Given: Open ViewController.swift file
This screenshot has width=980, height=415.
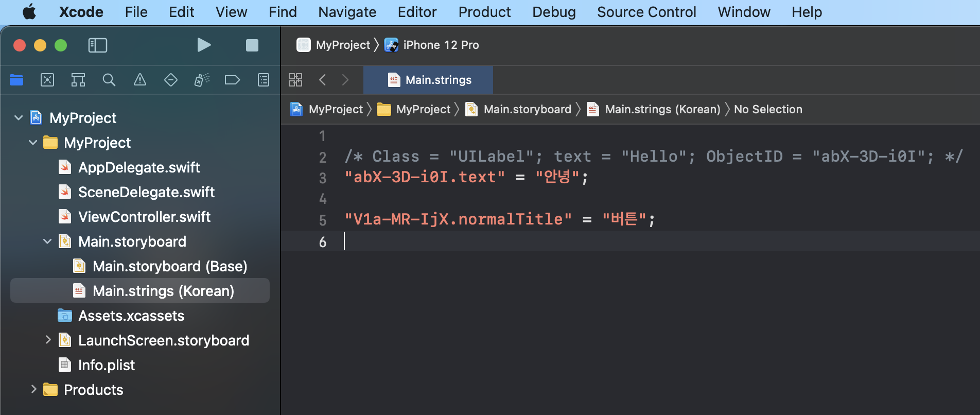Looking at the screenshot, I should [140, 217].
